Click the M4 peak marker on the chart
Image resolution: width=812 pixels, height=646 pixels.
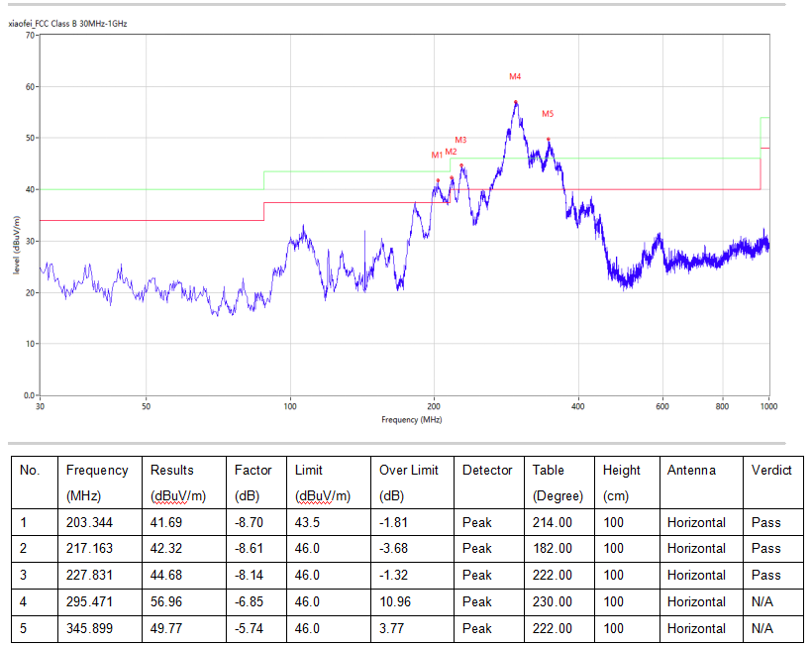point(516,102)
